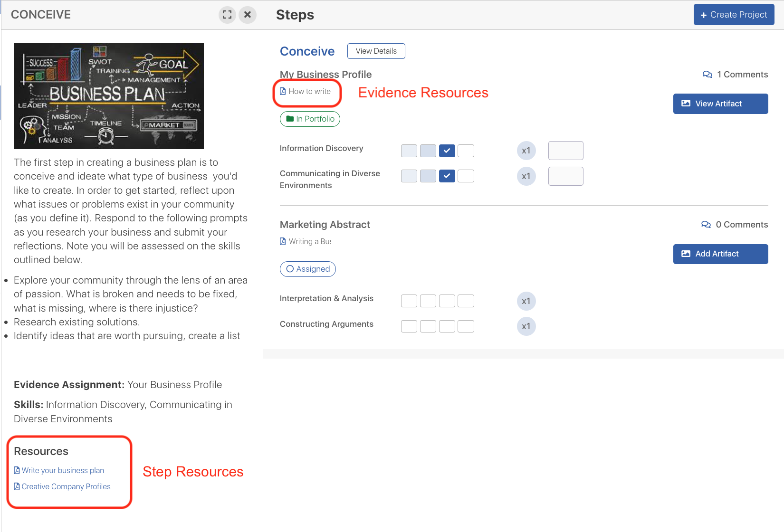
Task: Check first rating box for Interpretation & Analysis
Action: tap(409, 301)
